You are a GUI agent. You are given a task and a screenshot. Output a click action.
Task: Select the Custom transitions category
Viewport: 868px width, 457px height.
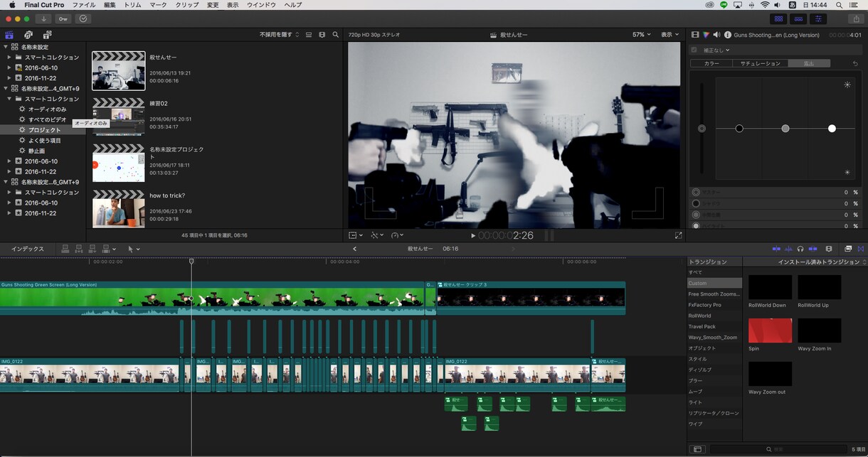click(714, 283)
